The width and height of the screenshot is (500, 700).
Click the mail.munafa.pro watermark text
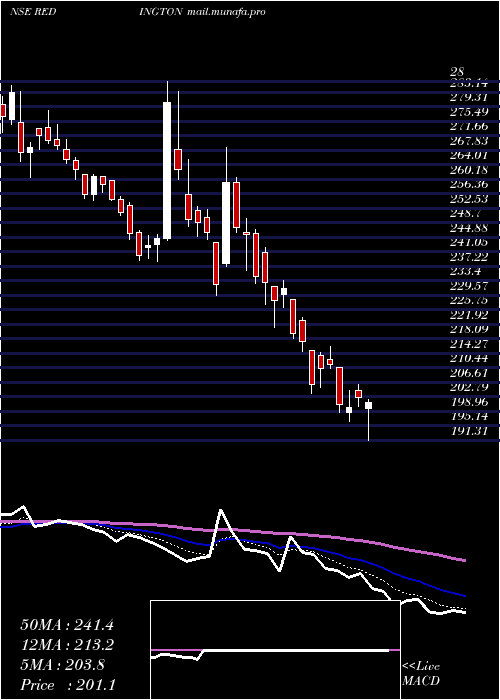click(x=225, y=12)
